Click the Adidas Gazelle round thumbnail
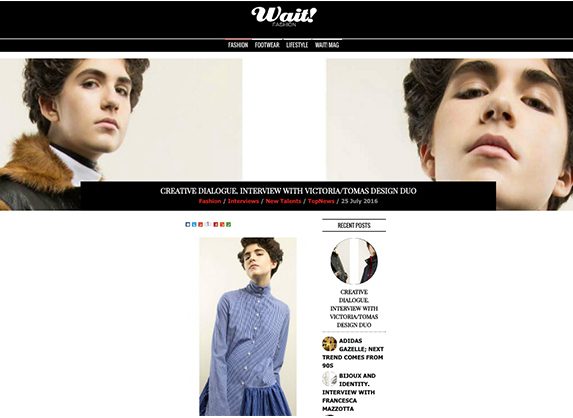The width and height of the screenshot is (573, 418). pyautogui.click(x=329, y=344)
